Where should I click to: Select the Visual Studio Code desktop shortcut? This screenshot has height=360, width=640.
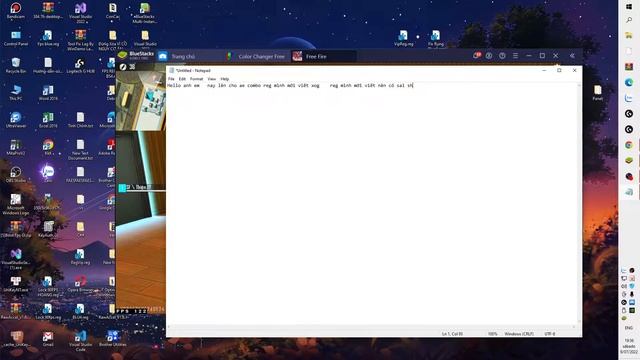(x=80, y=341)
